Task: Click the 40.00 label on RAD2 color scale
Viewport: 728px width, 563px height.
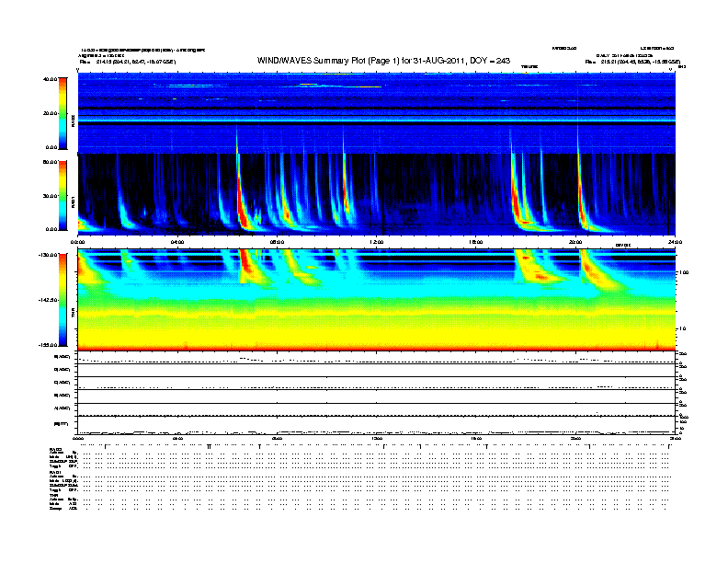Action: pos(50,79)
